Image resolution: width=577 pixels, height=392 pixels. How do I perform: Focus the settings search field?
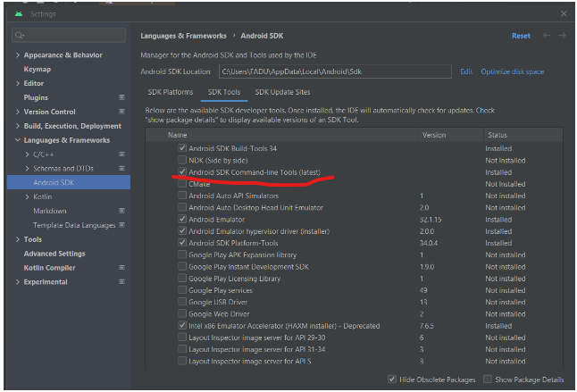click(x=69, y=36)
